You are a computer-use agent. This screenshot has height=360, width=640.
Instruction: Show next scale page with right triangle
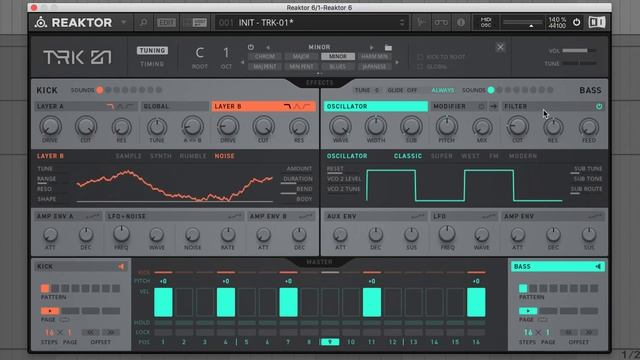(397, 62)
